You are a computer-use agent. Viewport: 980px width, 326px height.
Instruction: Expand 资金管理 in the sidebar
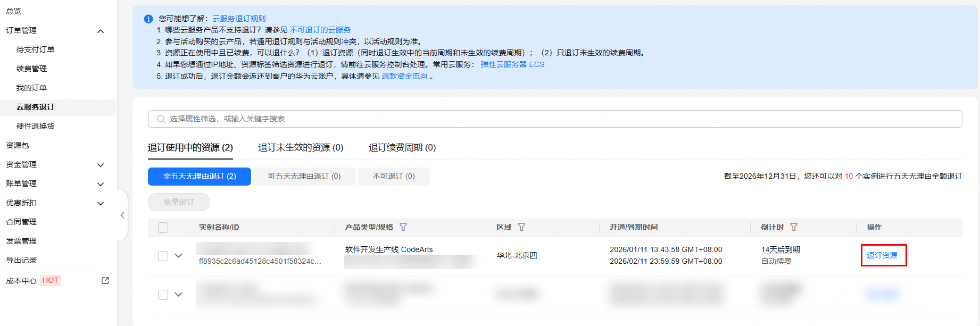coord(100,165)
